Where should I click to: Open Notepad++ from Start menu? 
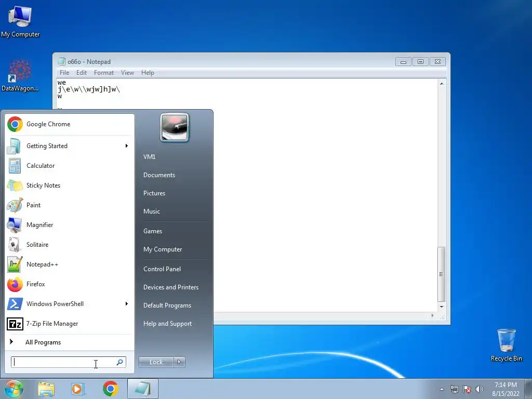[70, 264]
